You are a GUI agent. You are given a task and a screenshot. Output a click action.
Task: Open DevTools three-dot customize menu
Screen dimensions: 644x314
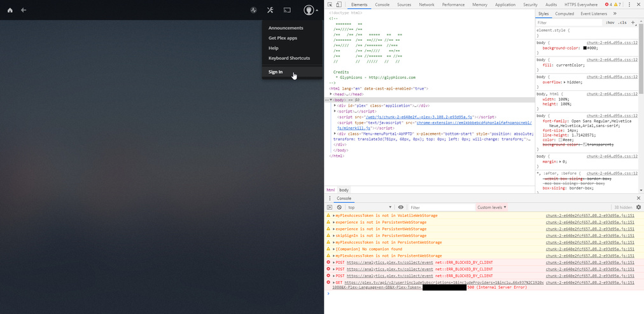(x=629, y=4)
